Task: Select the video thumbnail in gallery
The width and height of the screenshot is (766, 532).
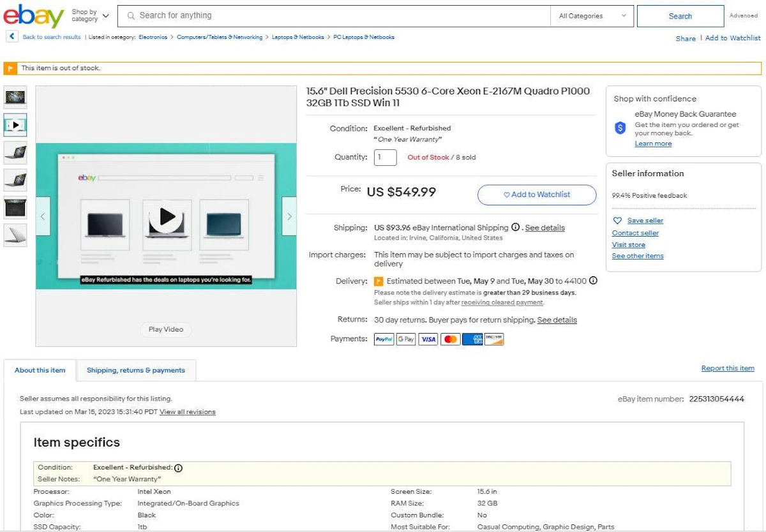Action: 15,125
